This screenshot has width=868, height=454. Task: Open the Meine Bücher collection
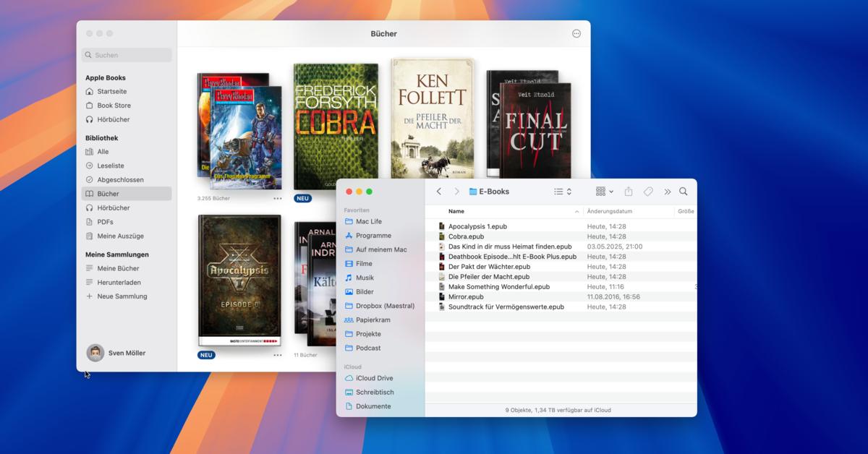(x=116, y=268)
